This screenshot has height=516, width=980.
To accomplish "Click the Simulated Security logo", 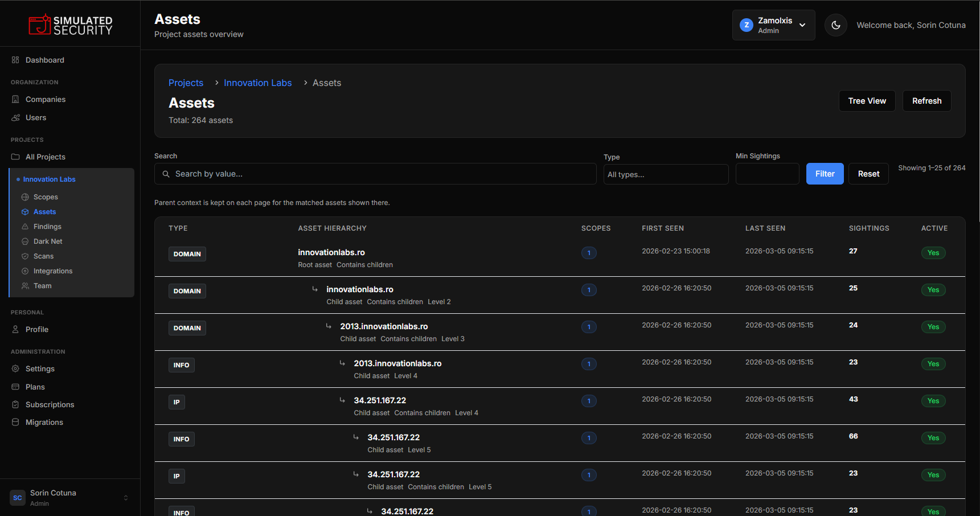I will [x=71, y=25].
